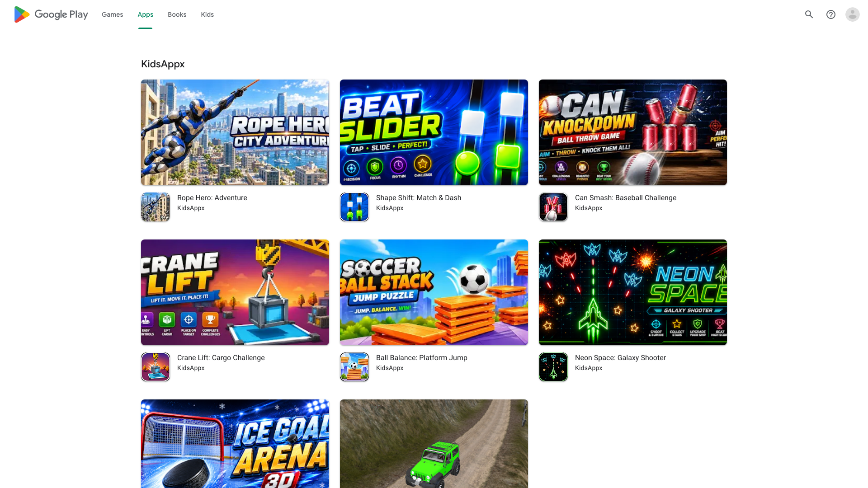Click KidsAppx under Rope Hero: Adventure
The width and height of the screenshot is (868, 488).
191,208
